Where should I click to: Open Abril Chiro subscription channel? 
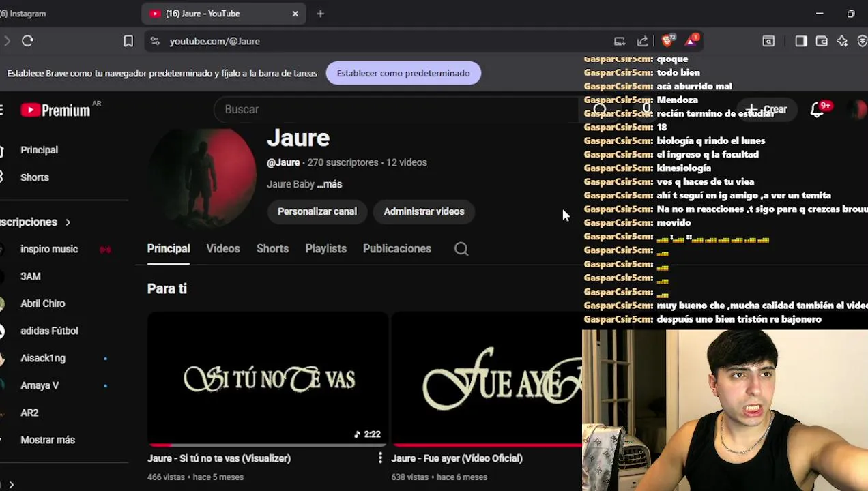coord(43,303)
